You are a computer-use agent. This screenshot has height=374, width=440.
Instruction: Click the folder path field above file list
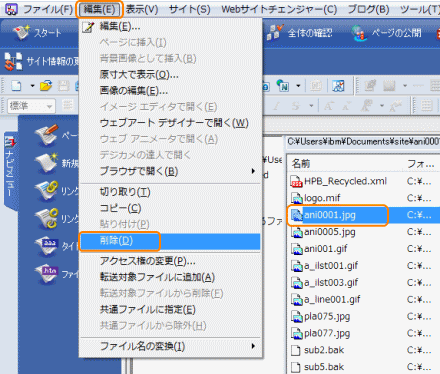363,142
